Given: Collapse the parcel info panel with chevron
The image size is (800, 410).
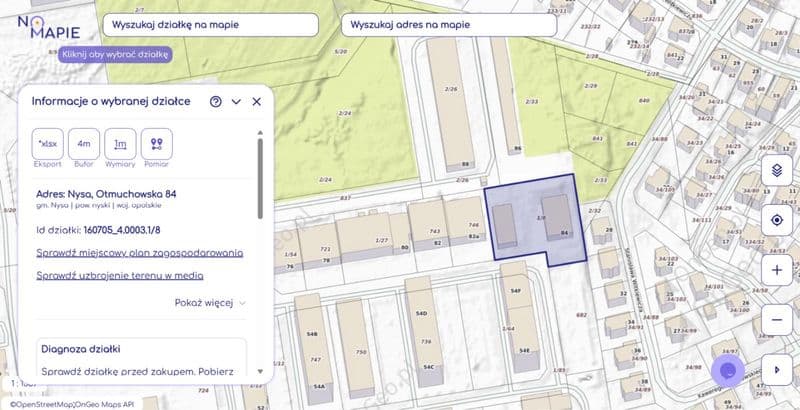Looking at the screenshot, I should pos(236,101).
